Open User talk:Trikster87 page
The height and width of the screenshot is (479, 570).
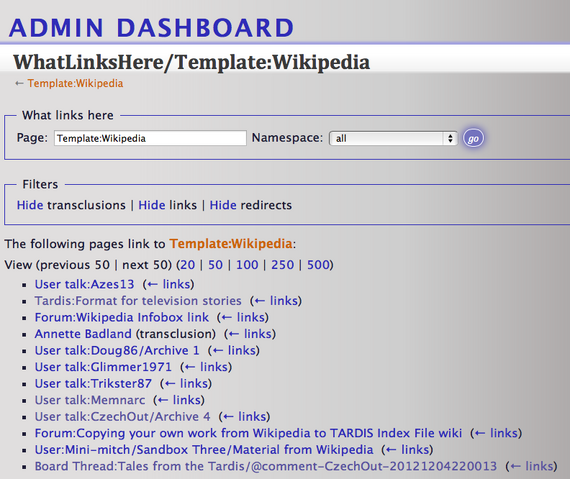(93, 383)
